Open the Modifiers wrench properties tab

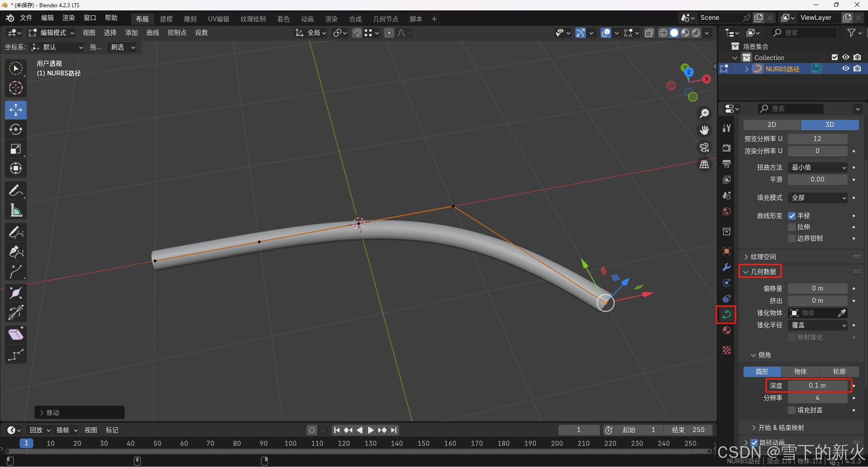click(x=726, y=267)
